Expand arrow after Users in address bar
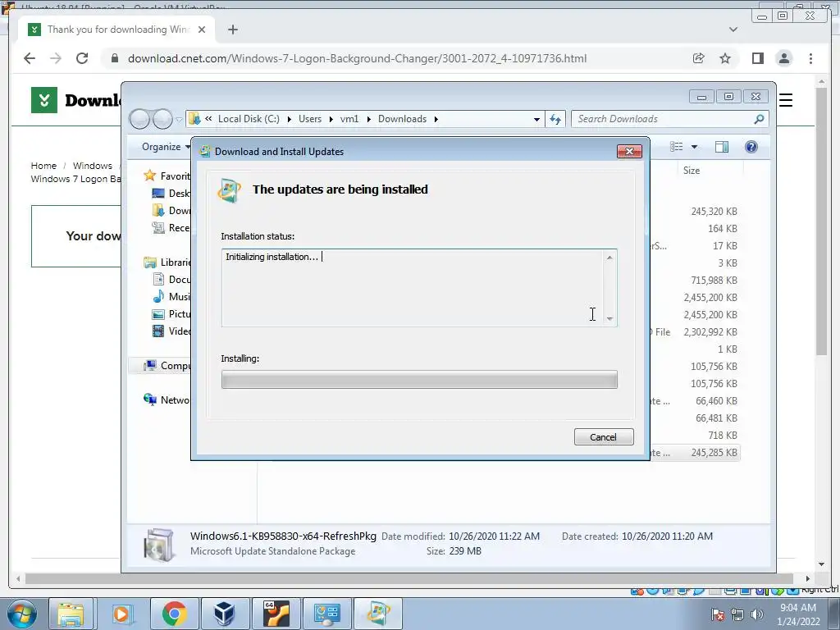 [331, 119]
